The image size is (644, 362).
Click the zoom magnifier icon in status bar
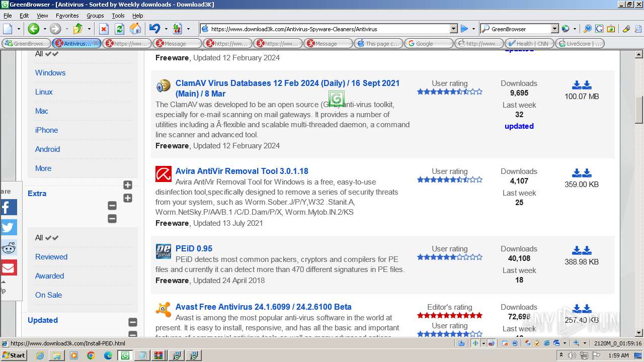(x=577, y=343)
